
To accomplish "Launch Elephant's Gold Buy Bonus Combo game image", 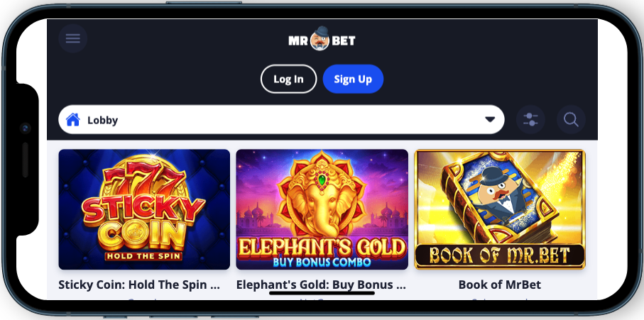I will [322, 209].
